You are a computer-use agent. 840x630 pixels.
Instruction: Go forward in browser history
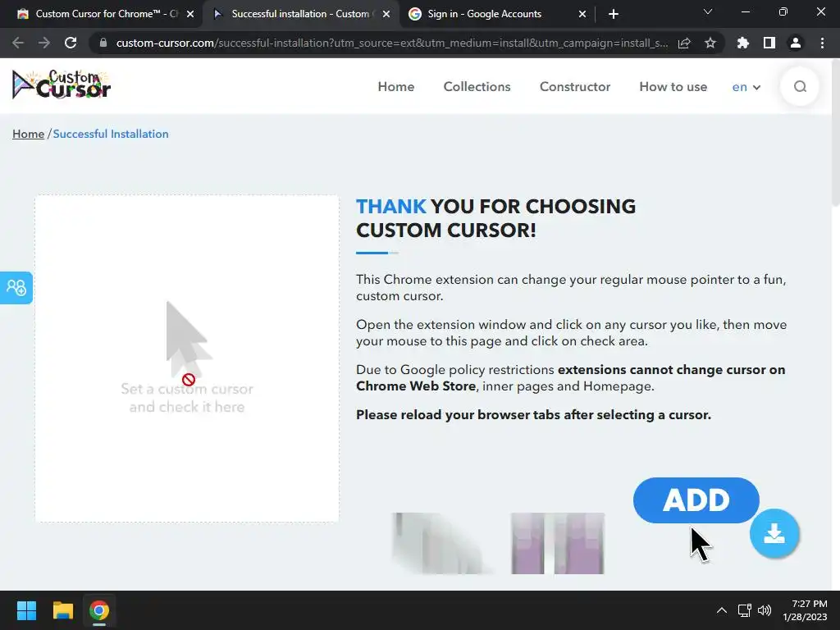tap(44, 43)
